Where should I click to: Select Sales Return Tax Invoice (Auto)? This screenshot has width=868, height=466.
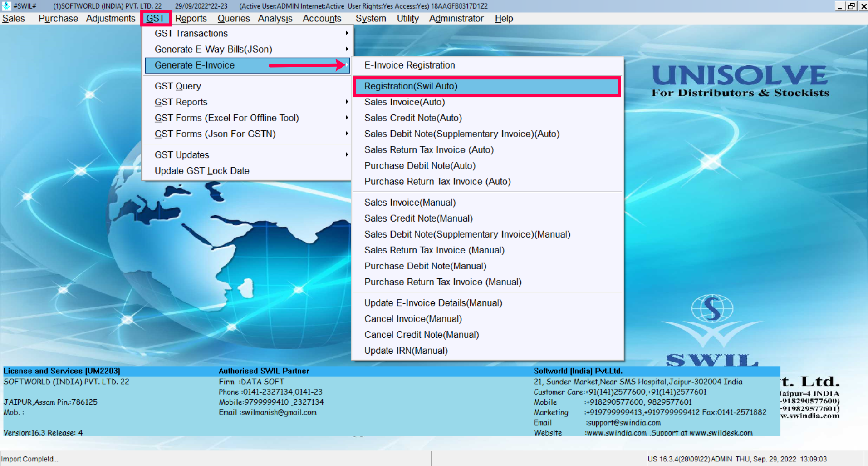tap(487, 149)
